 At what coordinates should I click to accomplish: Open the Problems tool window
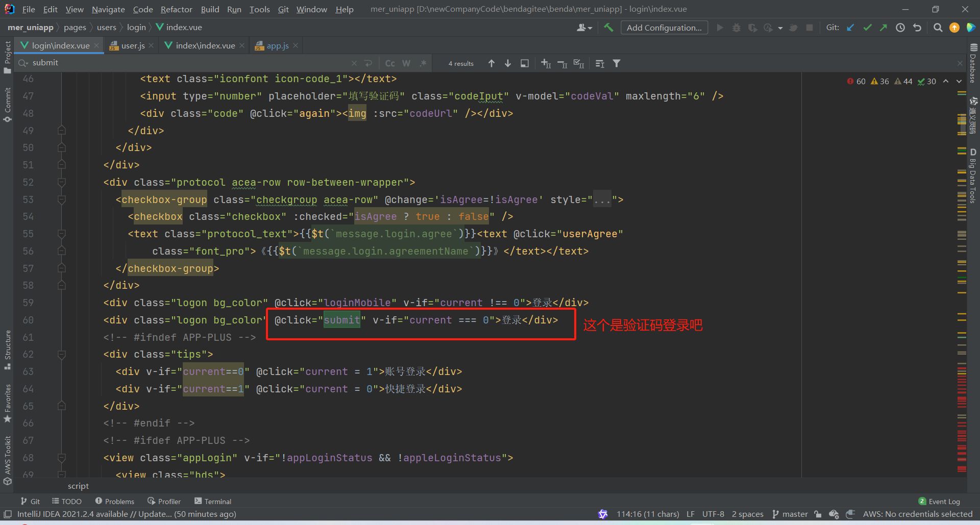pyautogui.click(x=115, y=502)
